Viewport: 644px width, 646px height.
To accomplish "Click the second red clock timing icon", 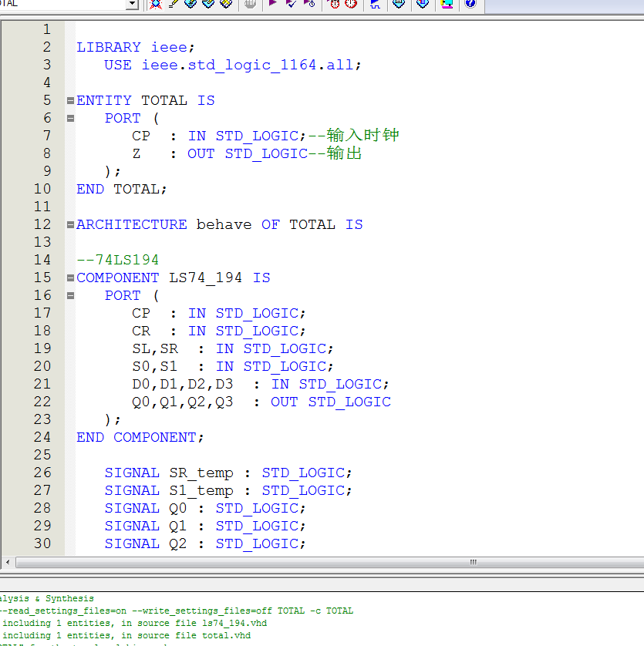I will click(x=351, y=4).
